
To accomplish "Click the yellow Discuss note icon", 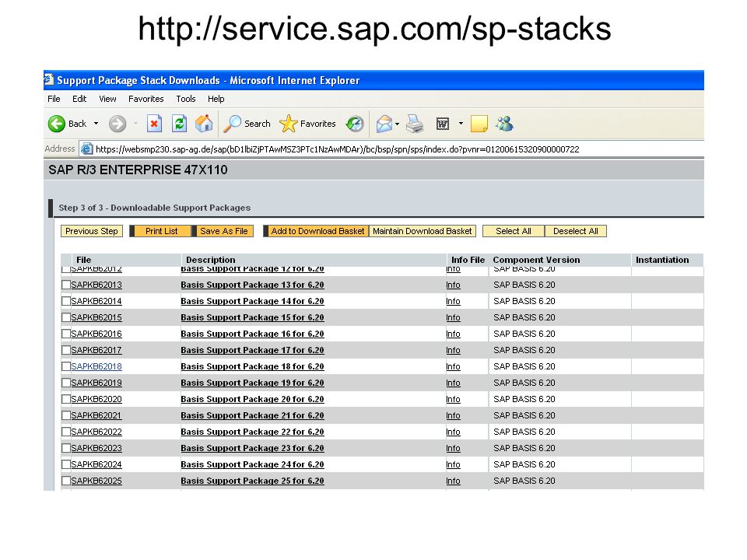I will pyautogui.click(x=479, y=124).
